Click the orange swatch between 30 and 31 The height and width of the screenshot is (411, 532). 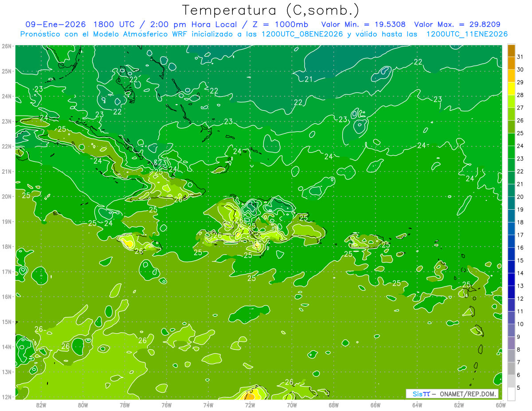point(511,63)
